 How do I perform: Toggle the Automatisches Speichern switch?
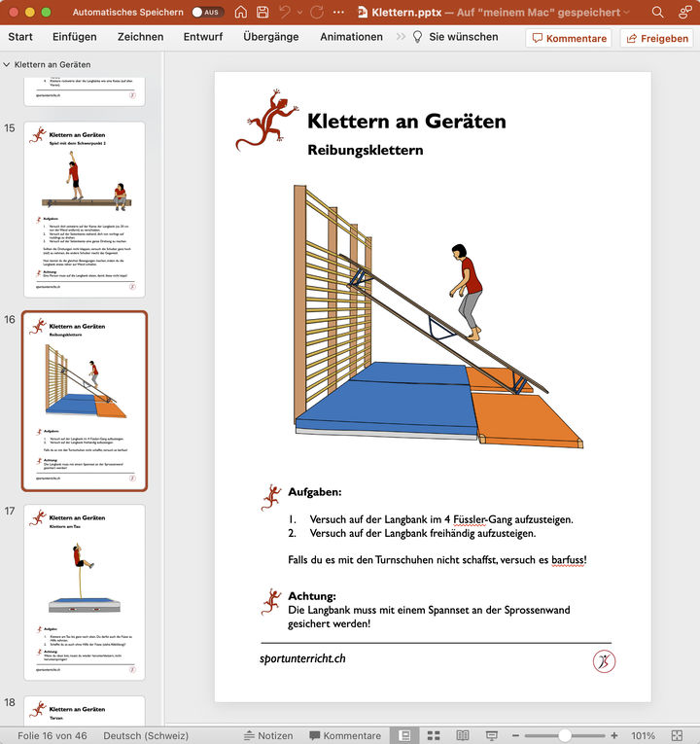pos(207,13)
